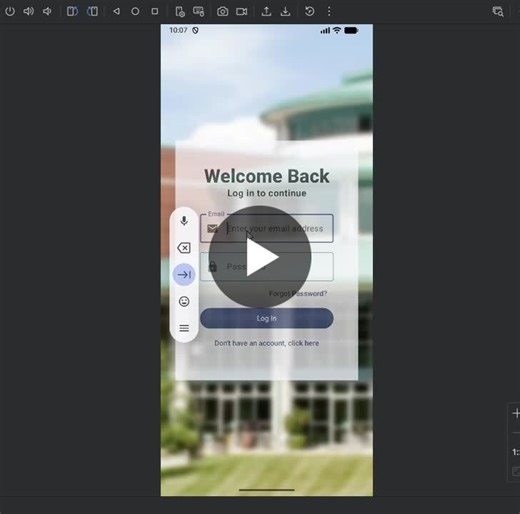
Task: Open the emoji smiley picker icon
Action: pyautogui.click(x=184, y=301)
